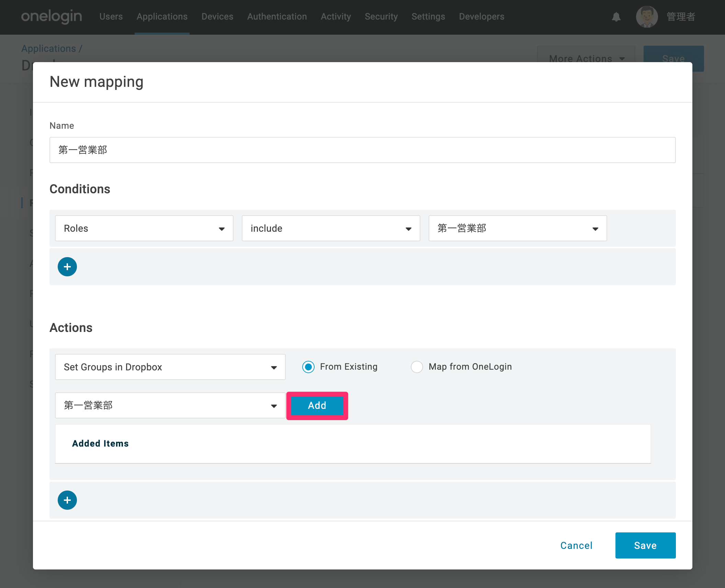Open the Users menu
Screen dimensions: 725x588
click(111, 16)
